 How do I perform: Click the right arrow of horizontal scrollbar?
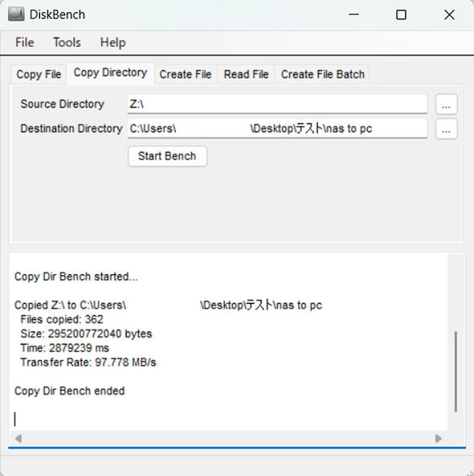[438, 439]
